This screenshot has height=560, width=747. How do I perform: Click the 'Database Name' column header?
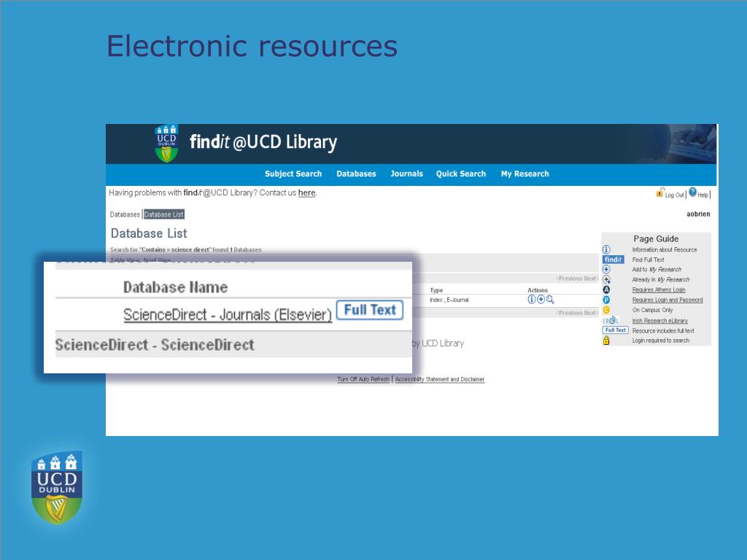pyautogui.click(x=175, y=287)
